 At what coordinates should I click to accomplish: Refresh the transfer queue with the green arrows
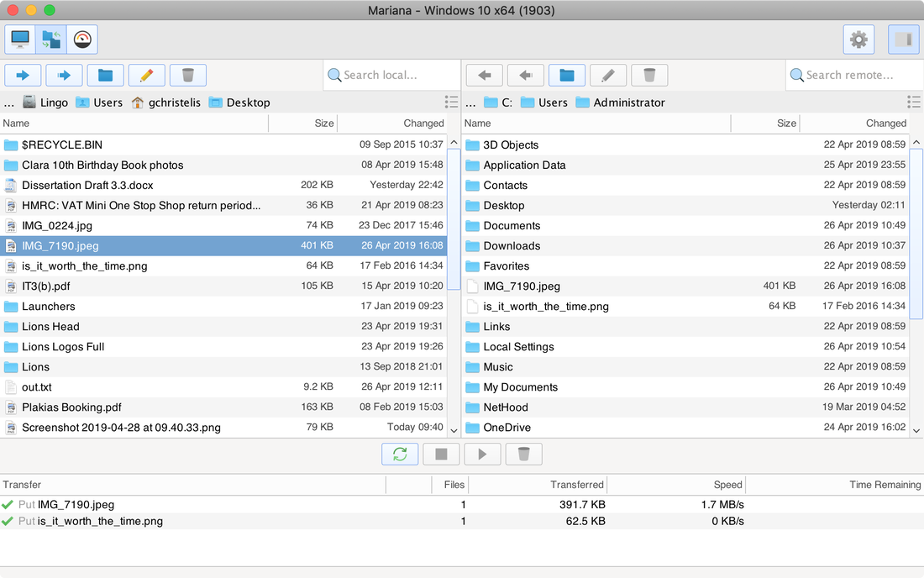400,454
